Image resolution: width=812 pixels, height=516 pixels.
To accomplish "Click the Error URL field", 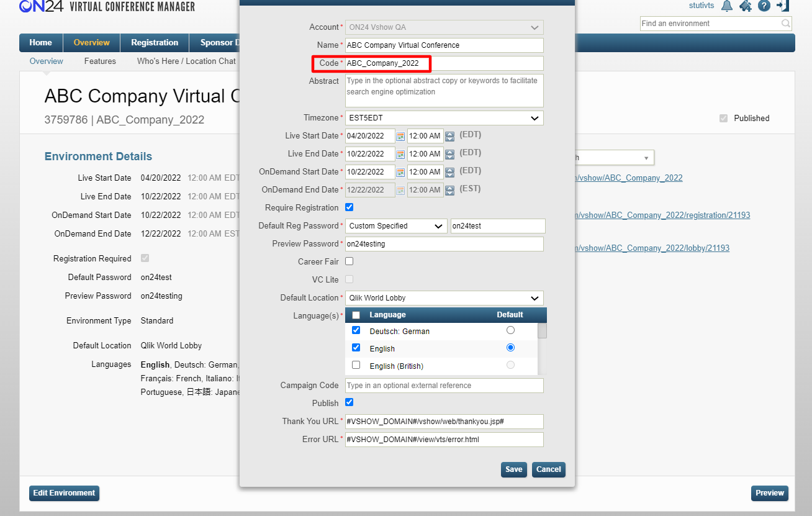I will click(x=444, y=440).
